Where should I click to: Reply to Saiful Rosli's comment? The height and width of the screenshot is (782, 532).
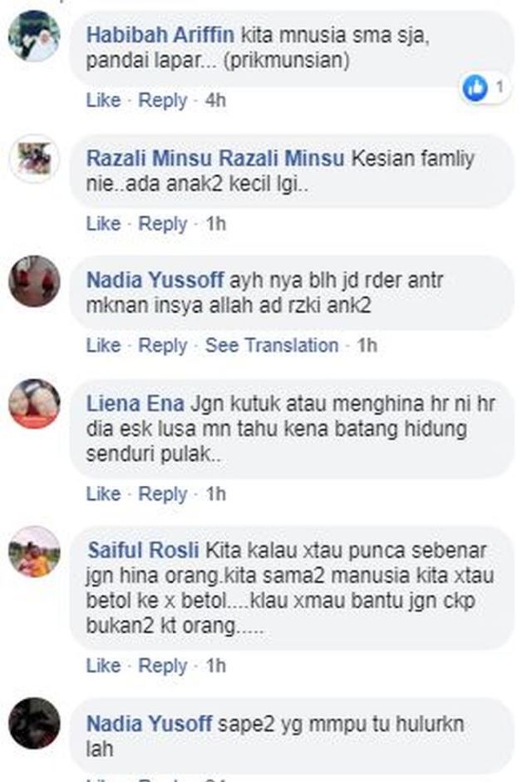[162, 666]
